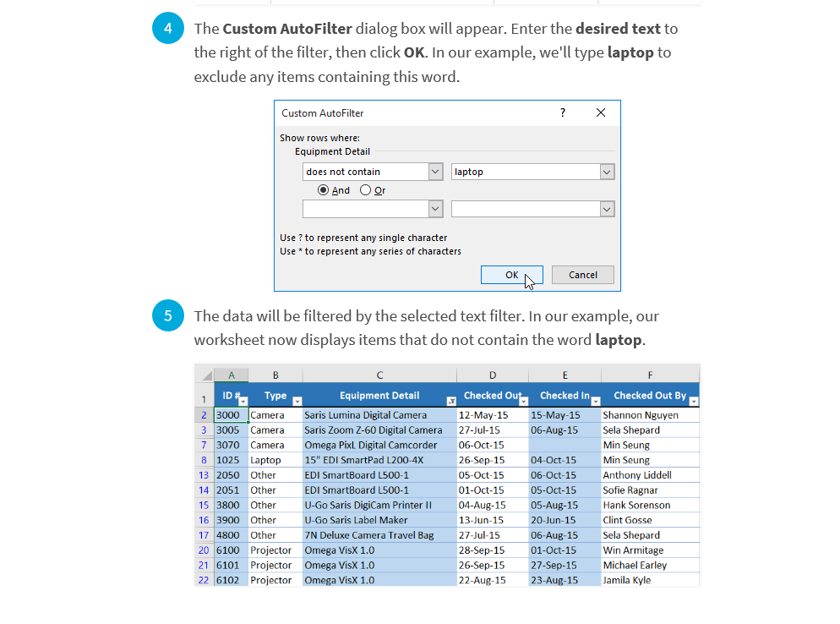Click the 'Sofie Ragnar' cell
This screenshot has width=840, height=624.
point(651,490)
